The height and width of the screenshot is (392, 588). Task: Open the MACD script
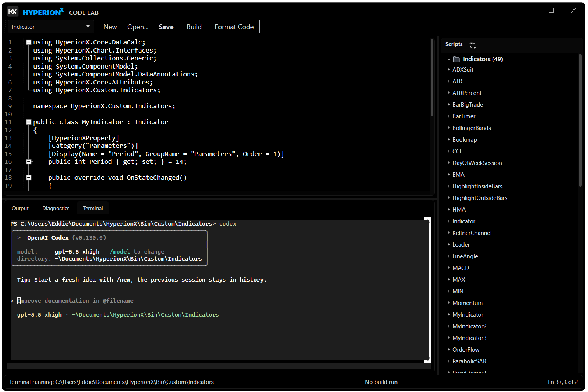tap(461, 268)
